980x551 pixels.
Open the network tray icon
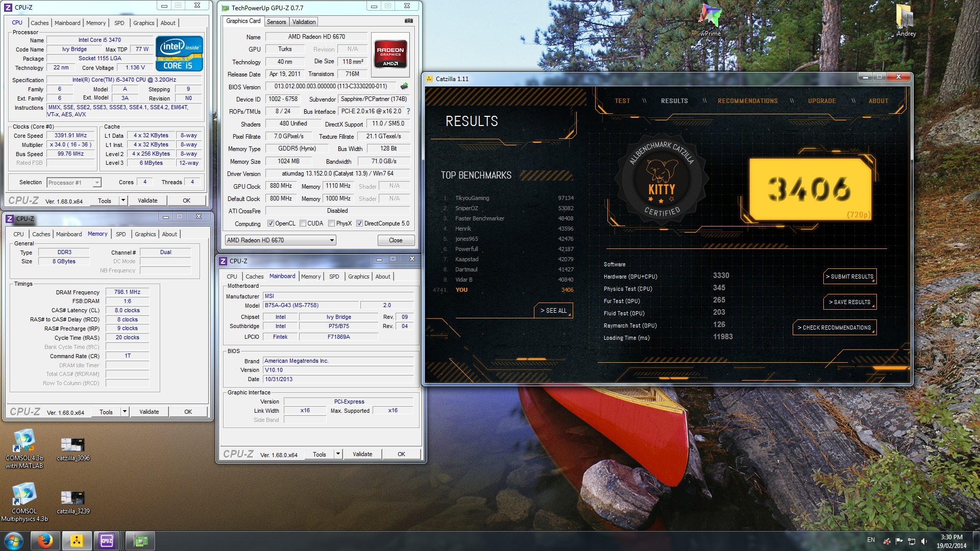coord(912,541)
